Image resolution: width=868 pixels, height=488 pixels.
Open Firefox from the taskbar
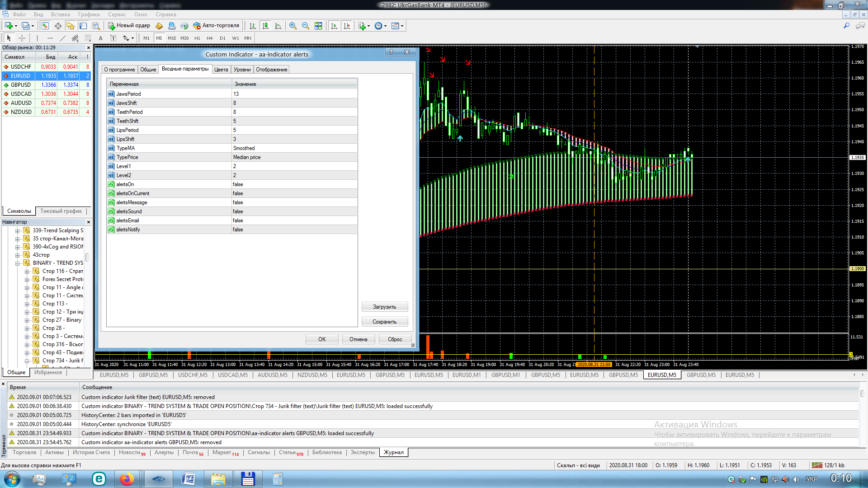click(127, 479)
